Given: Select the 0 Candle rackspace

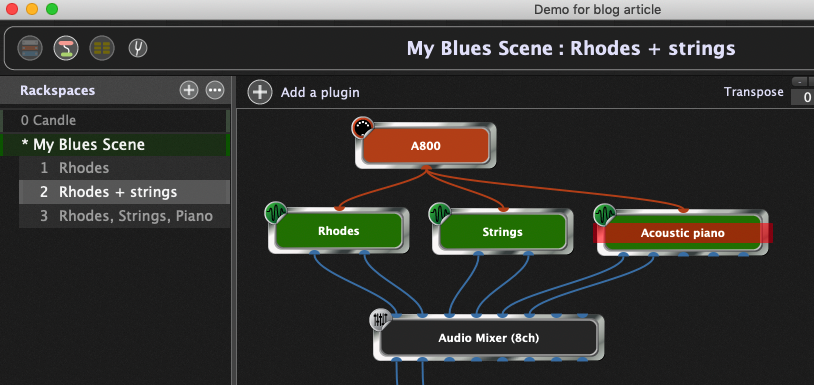Looking at the screenshot, I should pyautogui.click(x=115, y=120).
